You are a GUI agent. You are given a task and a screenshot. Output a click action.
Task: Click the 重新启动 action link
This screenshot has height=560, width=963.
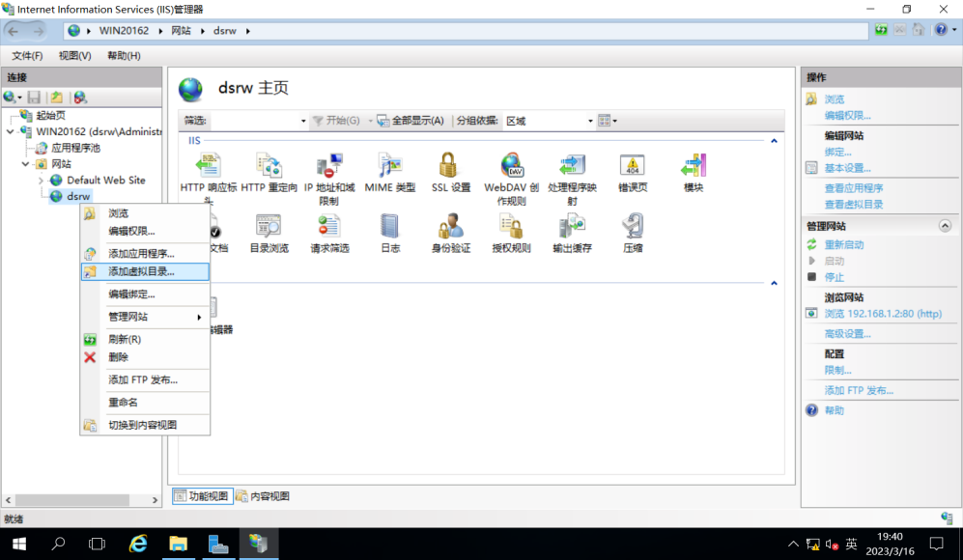pos(844,244)
